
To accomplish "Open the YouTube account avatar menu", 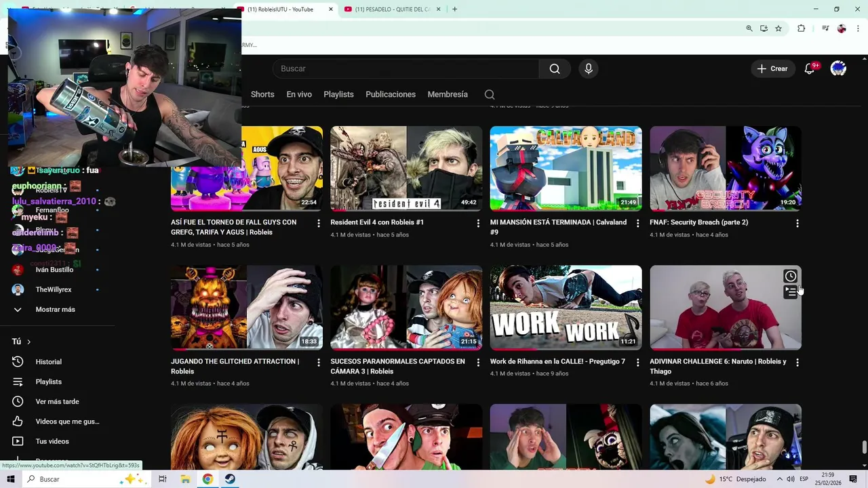I will pyautogui.click(x=839, y=68).
